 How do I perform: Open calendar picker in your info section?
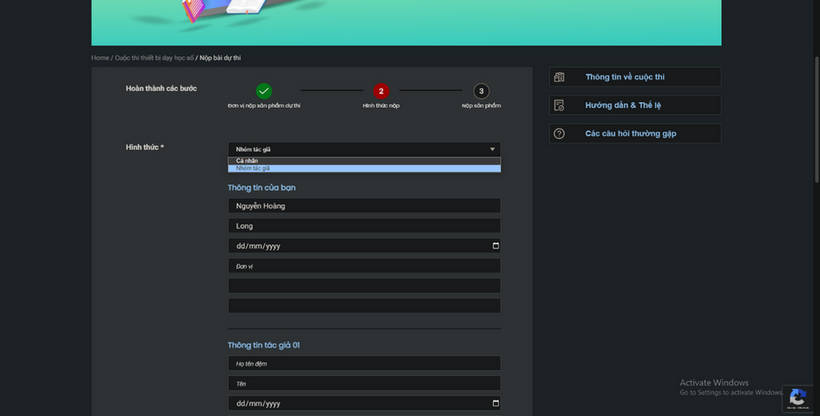tap(495, 246)
